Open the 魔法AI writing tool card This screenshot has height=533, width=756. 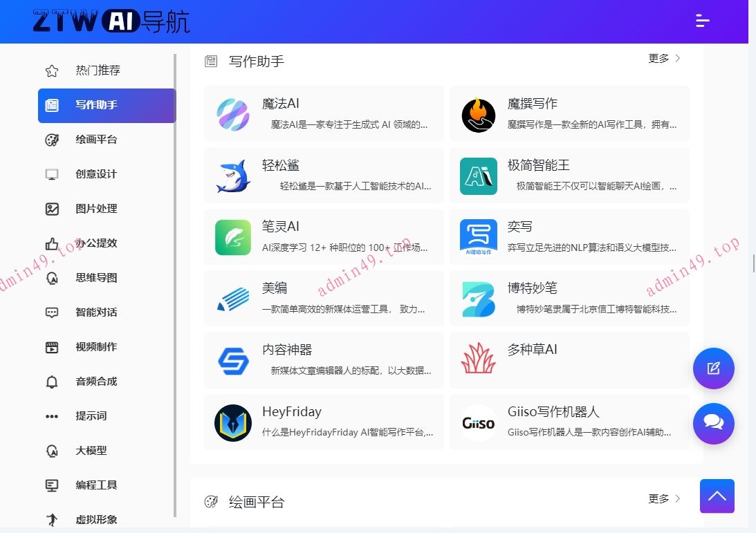[x=324, y=113]
